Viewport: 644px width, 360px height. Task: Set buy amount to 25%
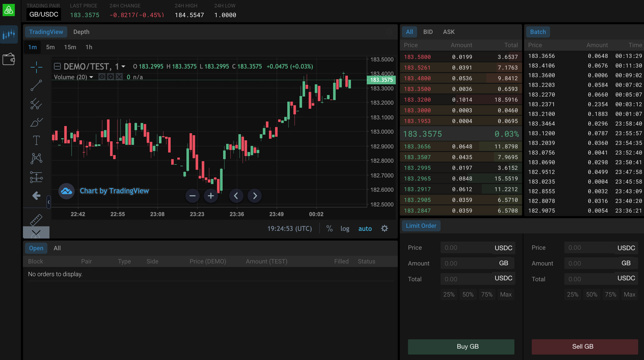[449, 295]
